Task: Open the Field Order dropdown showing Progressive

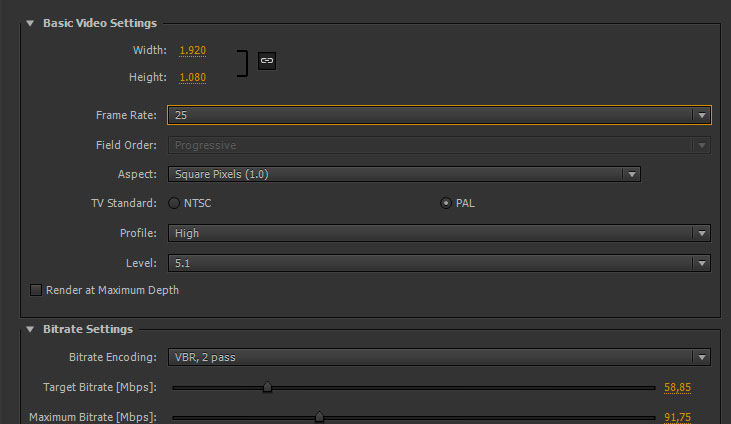Action: 439,146
